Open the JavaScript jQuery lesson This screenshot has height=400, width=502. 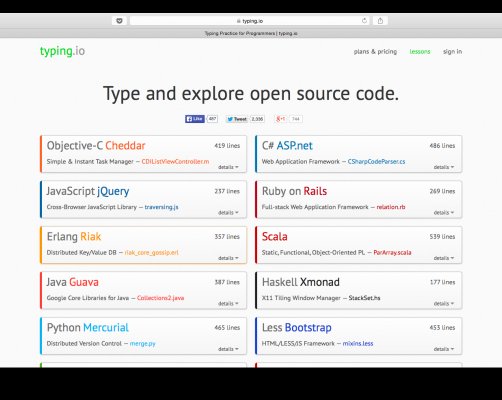coord(144,199)
